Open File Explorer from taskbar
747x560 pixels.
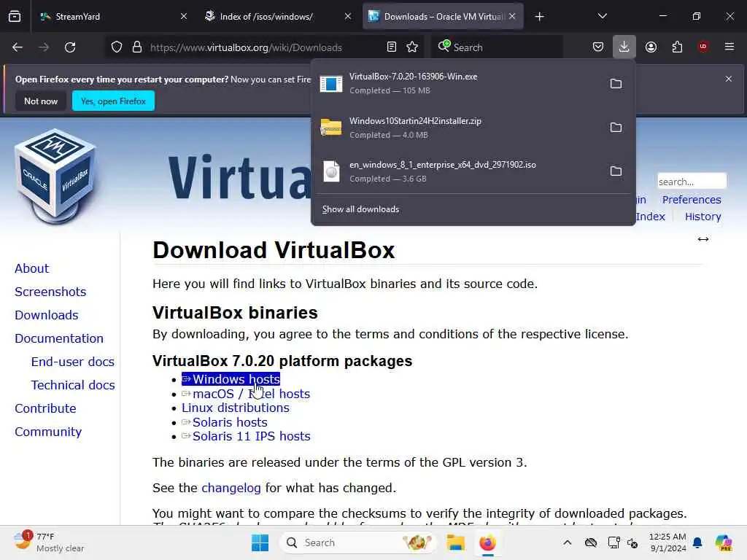coord(455,542)
